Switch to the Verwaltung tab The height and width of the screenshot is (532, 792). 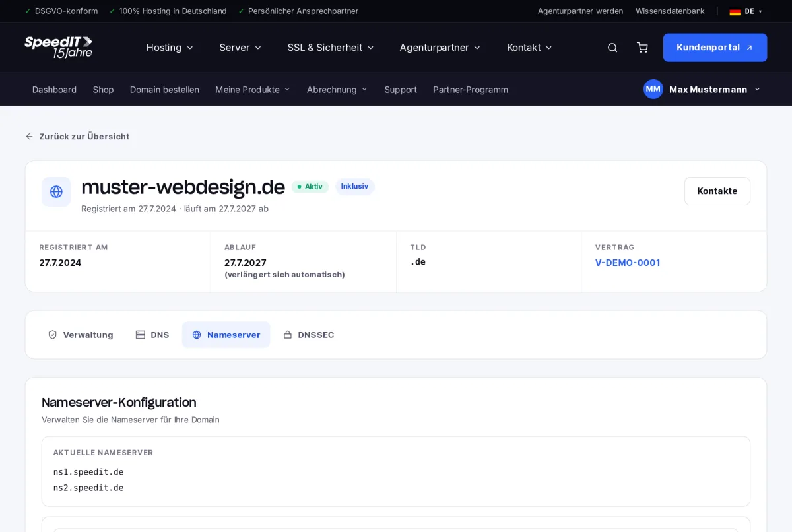point(81,335)
